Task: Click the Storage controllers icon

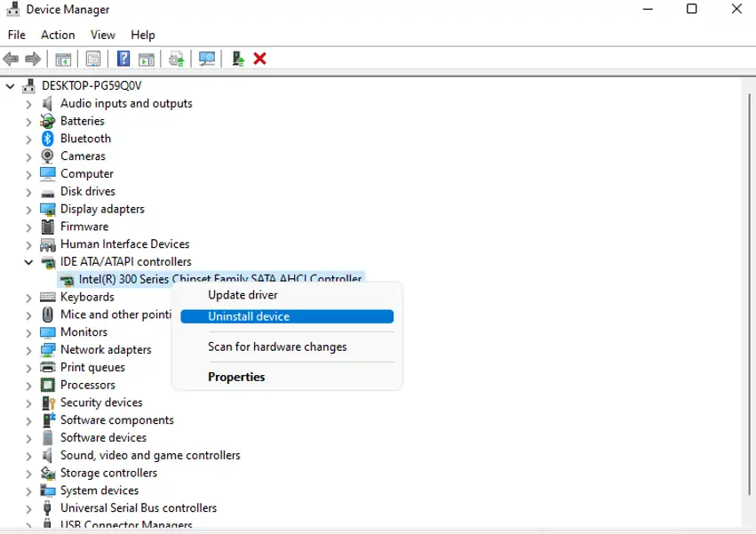Action: pyautogui.click(x=47, y=473)
